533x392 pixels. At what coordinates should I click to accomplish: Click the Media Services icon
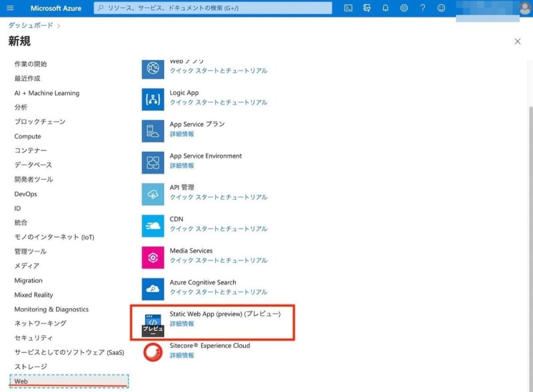(x=153, y=258)
